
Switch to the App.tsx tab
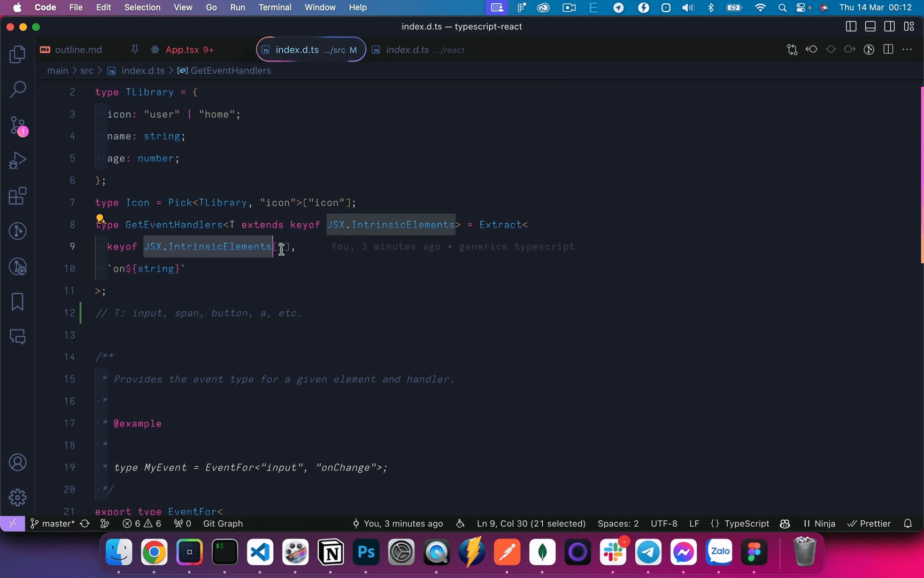tap(182, 50)
